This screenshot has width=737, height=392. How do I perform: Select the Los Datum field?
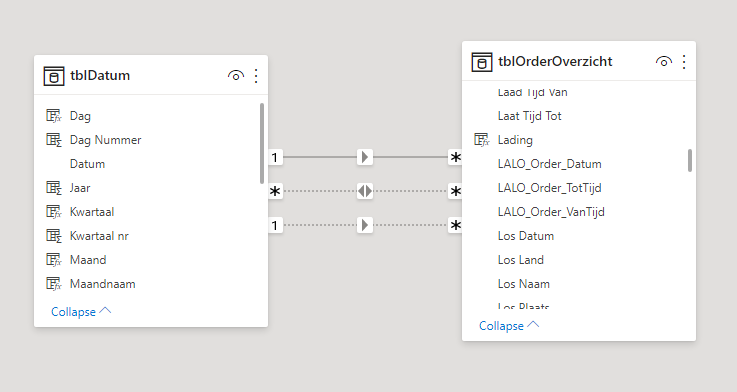[526, 235]
